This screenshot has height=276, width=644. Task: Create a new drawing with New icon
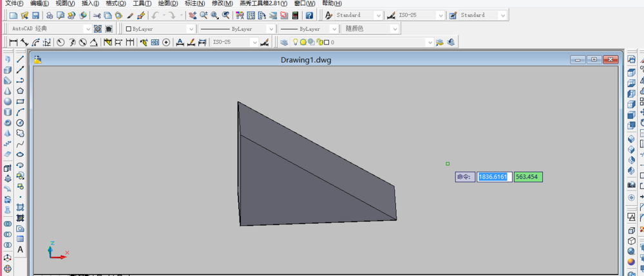(x=14, y=15)
